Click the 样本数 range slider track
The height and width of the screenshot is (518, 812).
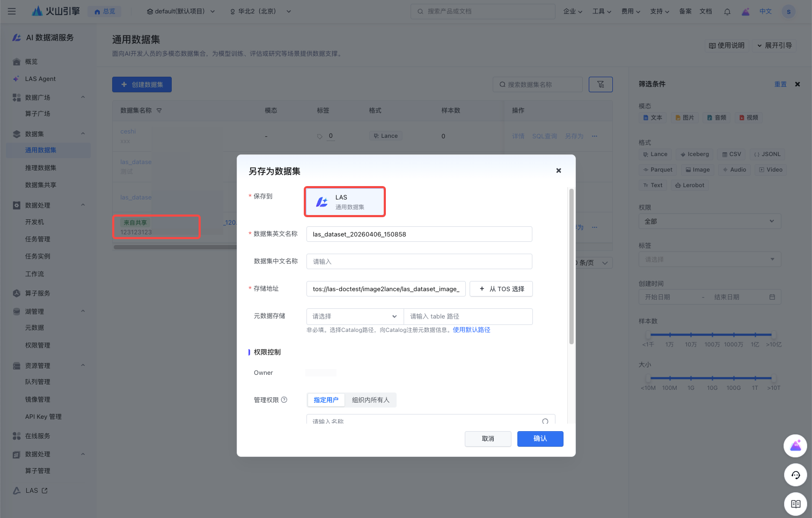pos(712,335)
